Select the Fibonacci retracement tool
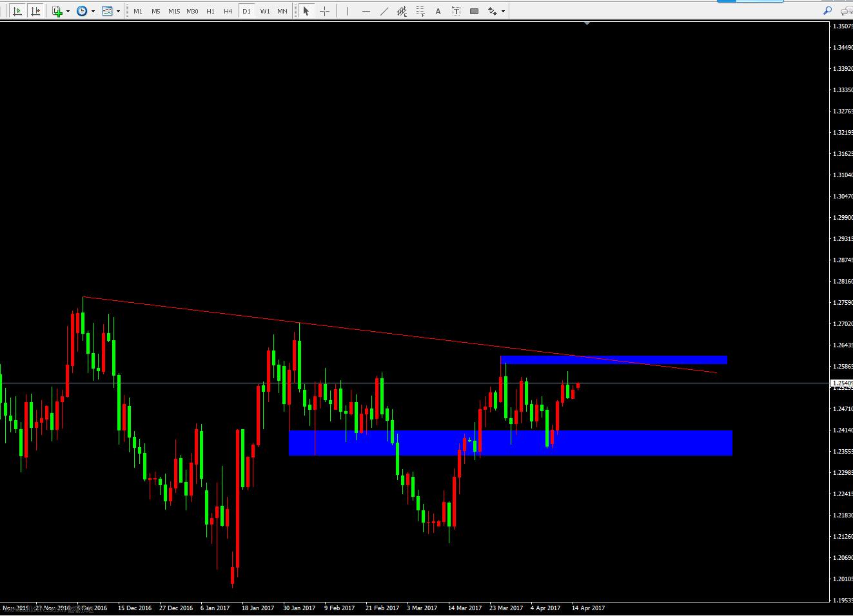 tap(420, 11)
